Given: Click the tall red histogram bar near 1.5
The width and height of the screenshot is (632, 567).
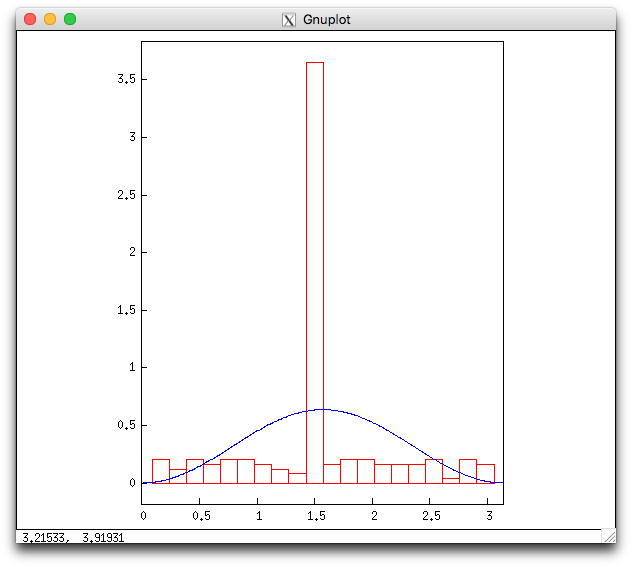Looking at the screenshot, I should tap(315, 272).
